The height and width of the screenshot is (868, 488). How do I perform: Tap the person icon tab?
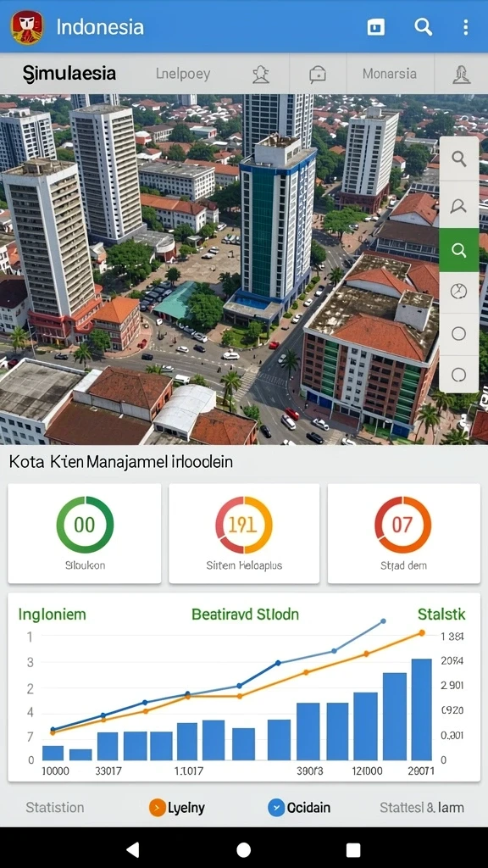(x=260, y=74)
